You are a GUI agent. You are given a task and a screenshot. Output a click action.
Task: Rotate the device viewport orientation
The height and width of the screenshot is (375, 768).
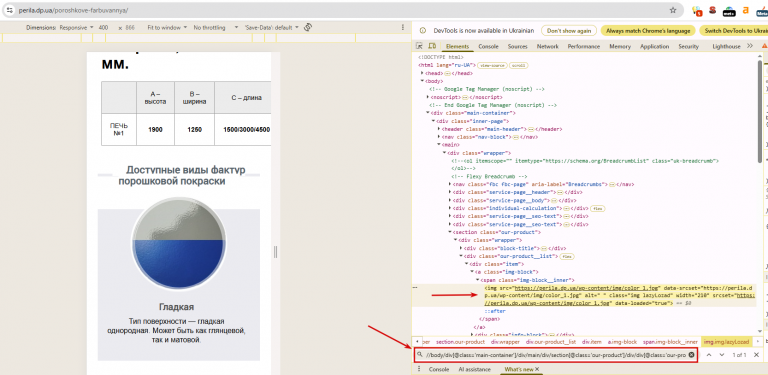tap(308, 27)
